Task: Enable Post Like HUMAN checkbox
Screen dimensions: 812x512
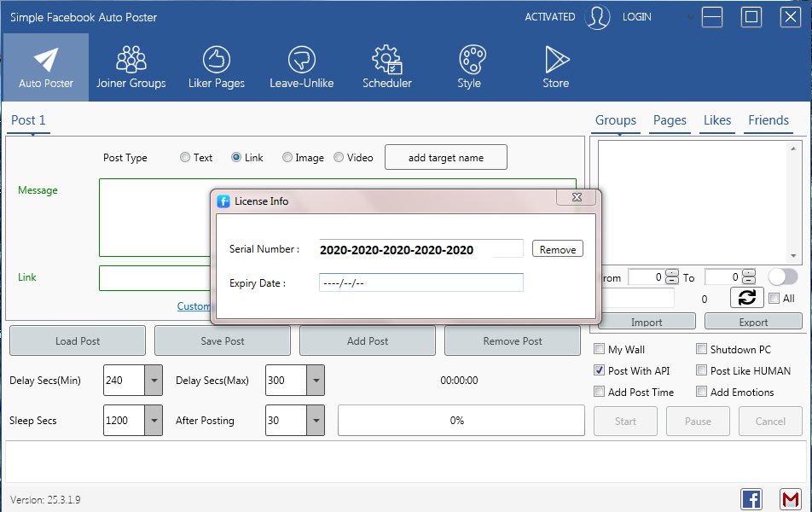Action: tap(701, 370)
